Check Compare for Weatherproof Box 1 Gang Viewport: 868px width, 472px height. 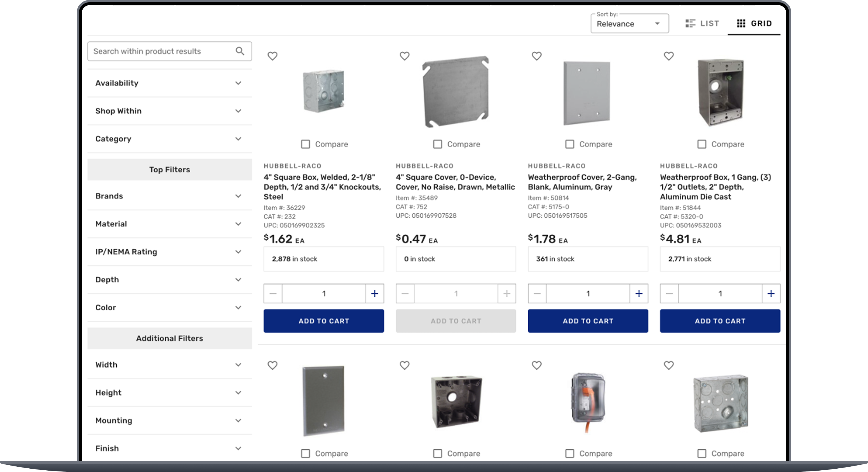(x=702, y=144)
